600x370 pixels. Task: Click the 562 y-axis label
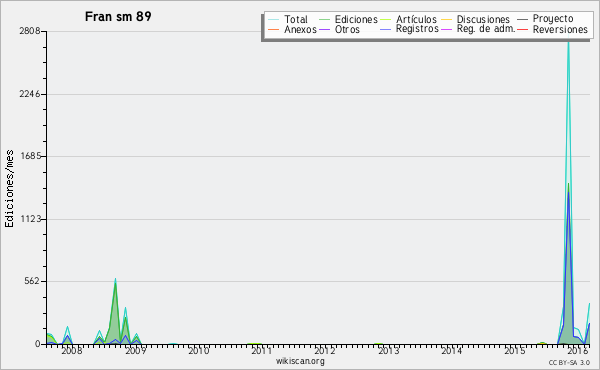pos(33,281)
